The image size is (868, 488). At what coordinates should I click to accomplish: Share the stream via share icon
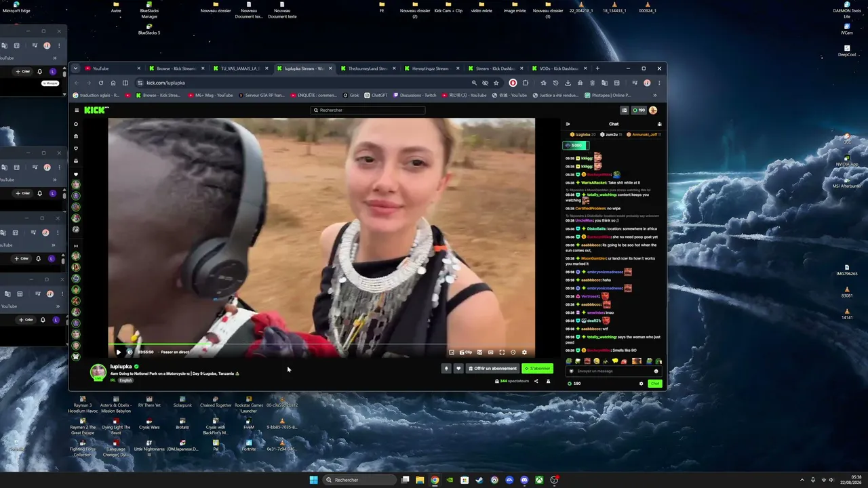coord(536,381)
